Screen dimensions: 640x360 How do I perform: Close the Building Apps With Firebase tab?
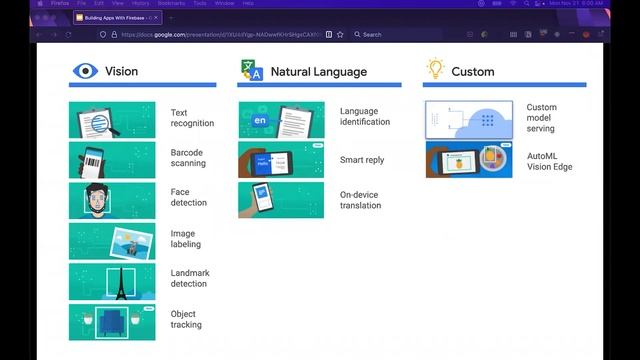(156, 18)
